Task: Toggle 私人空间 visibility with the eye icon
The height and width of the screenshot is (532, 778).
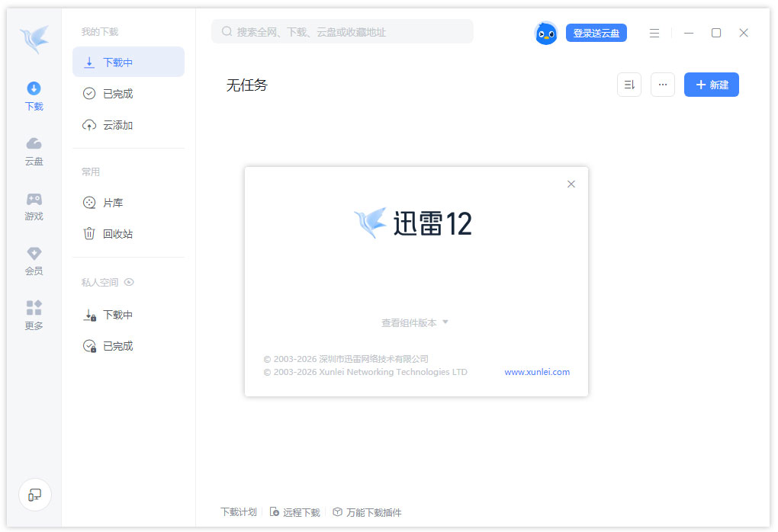Action: [x=129, y=281]
